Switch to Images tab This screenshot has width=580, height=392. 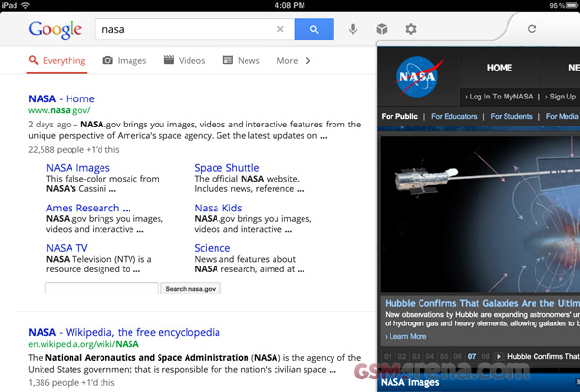coord(125,60)
